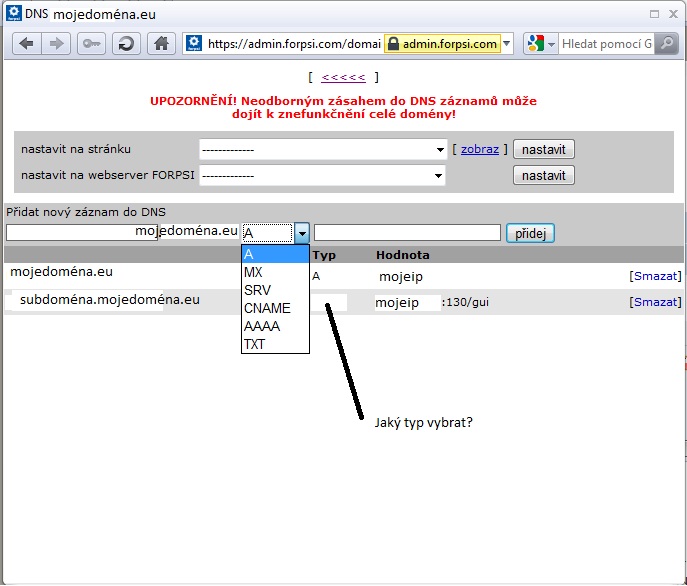Click the browser Back arrow button
This screenshot has height=586, width=687.
(x=26, y=44)
